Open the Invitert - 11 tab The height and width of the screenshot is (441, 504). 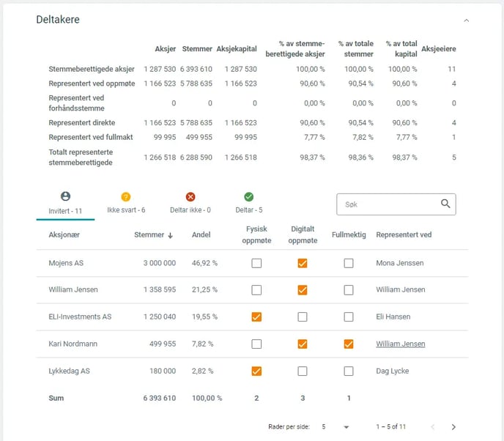pyautogui.click(x=65, y=205)
